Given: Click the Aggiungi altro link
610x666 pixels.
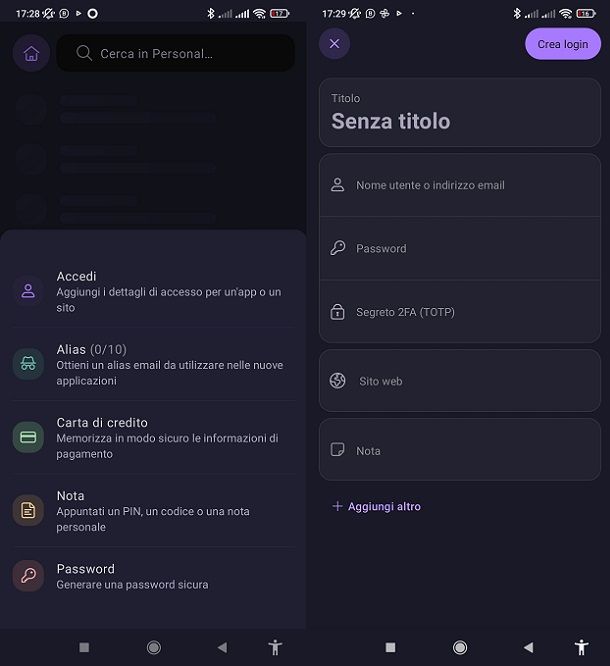Looking at the screenshot, I should click(x=376, y=506).
